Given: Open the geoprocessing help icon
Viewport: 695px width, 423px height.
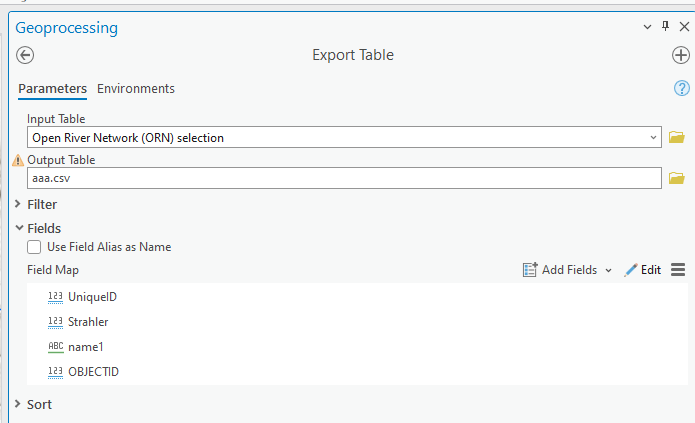Looking at the screenshot, I should pos(682,89).
